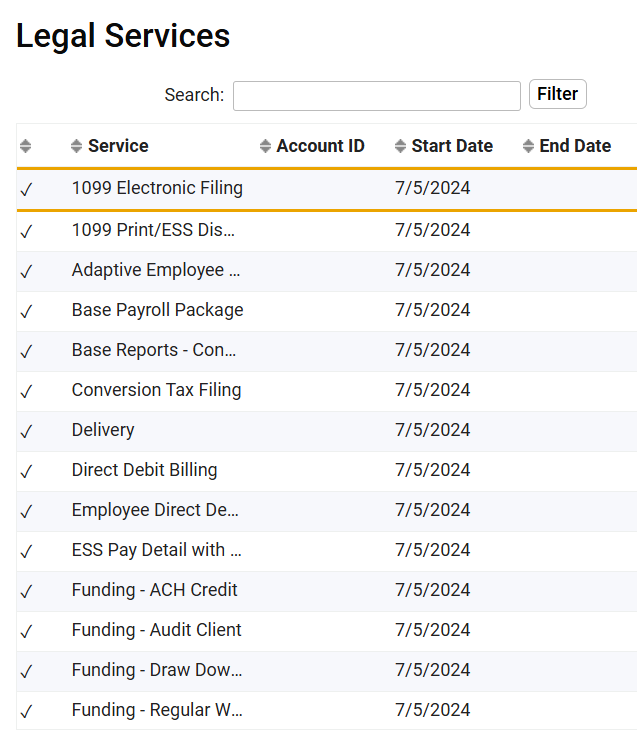Toggle checkmark on Funding - Audit Client row
This screenshot has height=730, width=637.
tap(27, 631)
